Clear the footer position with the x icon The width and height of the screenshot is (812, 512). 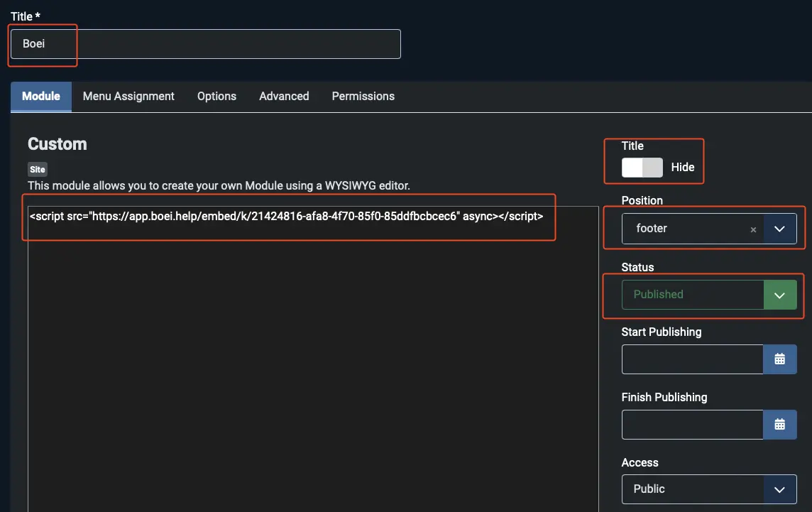coord(753,229)
